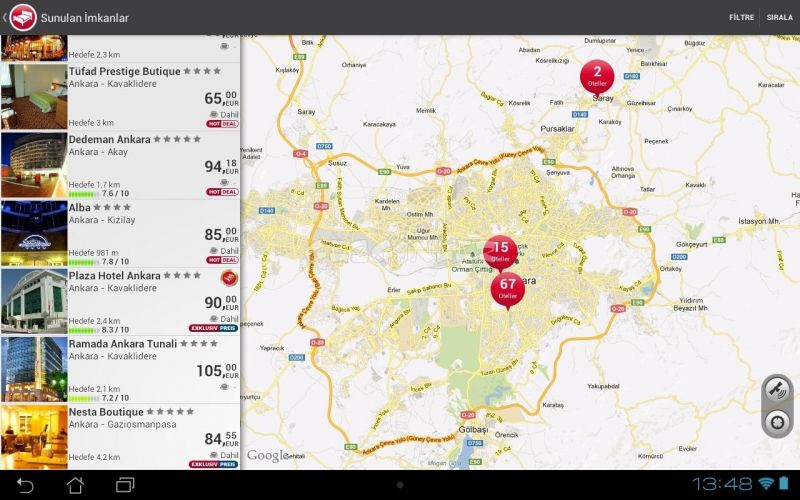The height and width of the screenshot is (500, 800).
Task: Open the partly visible hotel card at Hedefe 2,3 km
Action: coord(120,48)
